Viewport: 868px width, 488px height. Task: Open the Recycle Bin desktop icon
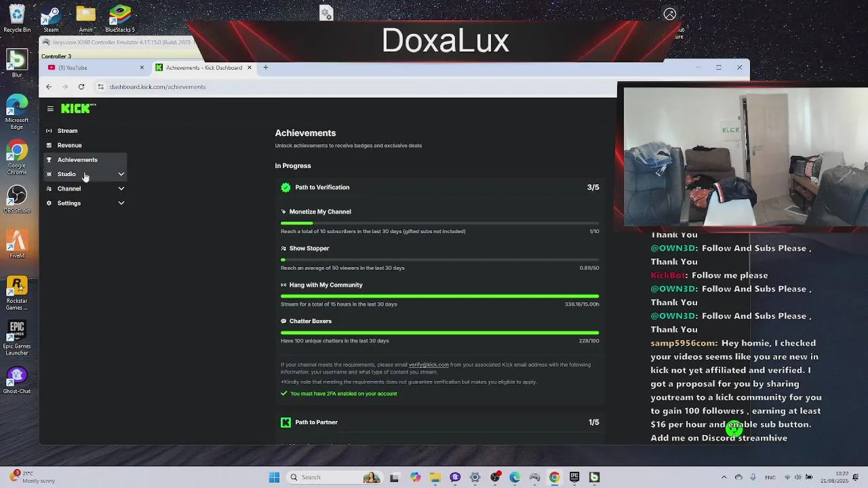tap(17, 18)
